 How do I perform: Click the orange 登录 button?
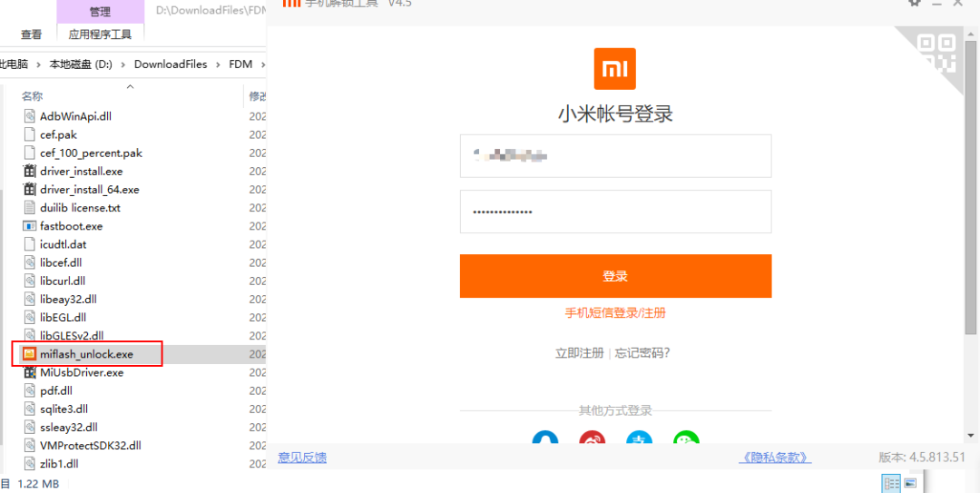615,276
